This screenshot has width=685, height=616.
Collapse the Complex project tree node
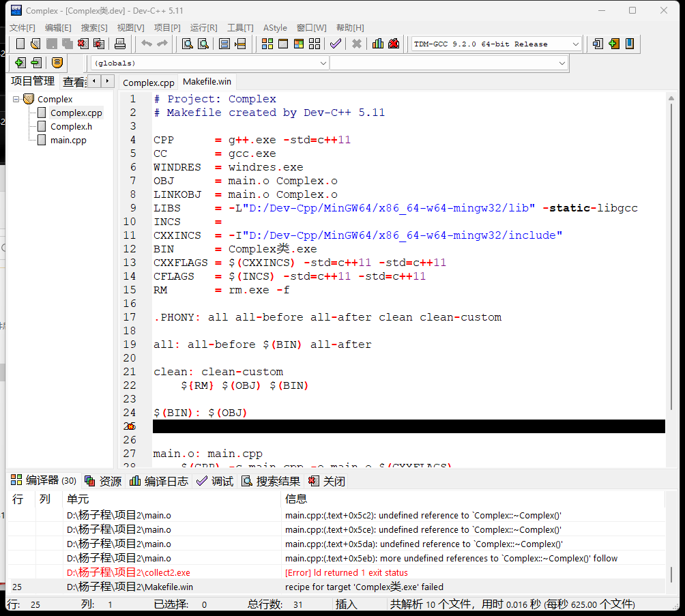(x=16, y=99)
